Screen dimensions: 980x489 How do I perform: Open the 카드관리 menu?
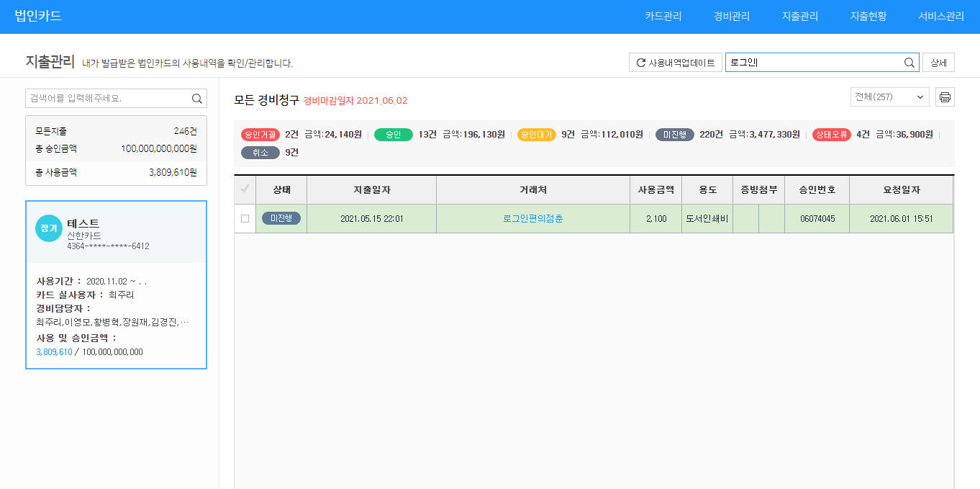[663, 17]
